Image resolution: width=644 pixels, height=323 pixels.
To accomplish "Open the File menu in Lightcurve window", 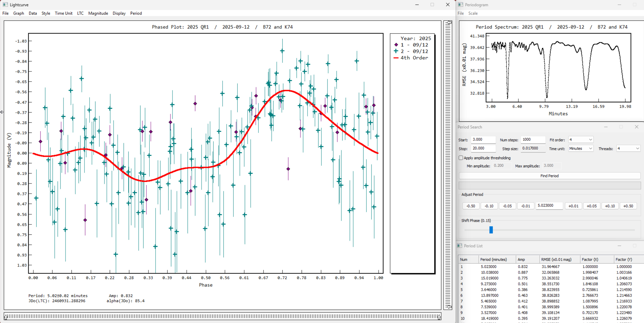I will [5, 13].
